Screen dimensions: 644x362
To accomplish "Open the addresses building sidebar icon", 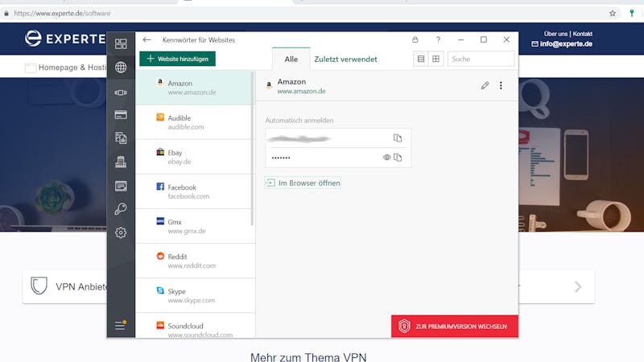I will (x=121, y=162).
